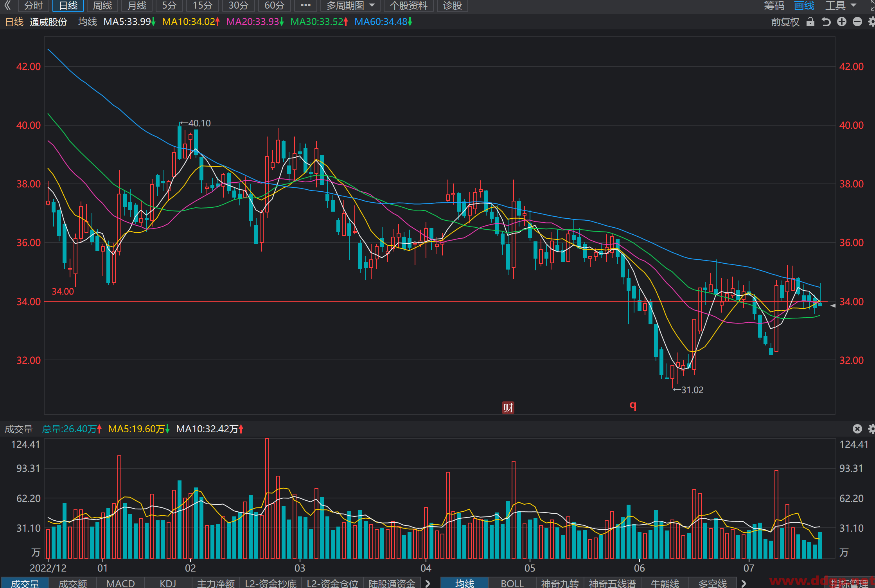Click the 34.00 horizontal price line label
875x588 pixels.
63,291
